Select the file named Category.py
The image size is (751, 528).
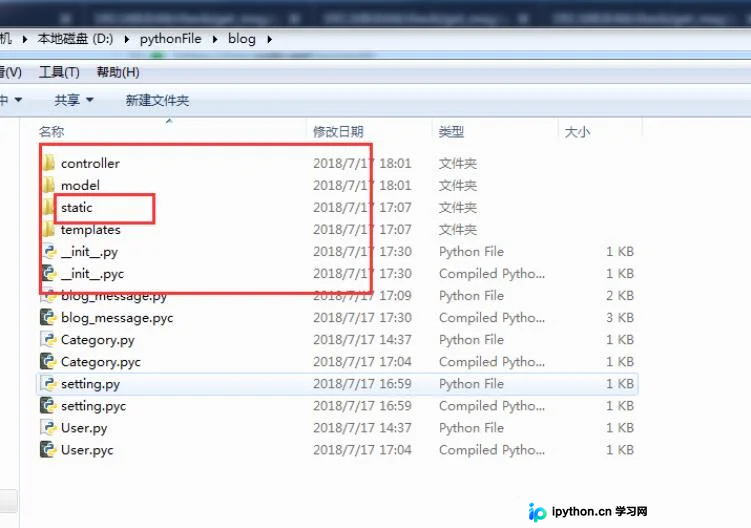[x=98, y=340]
